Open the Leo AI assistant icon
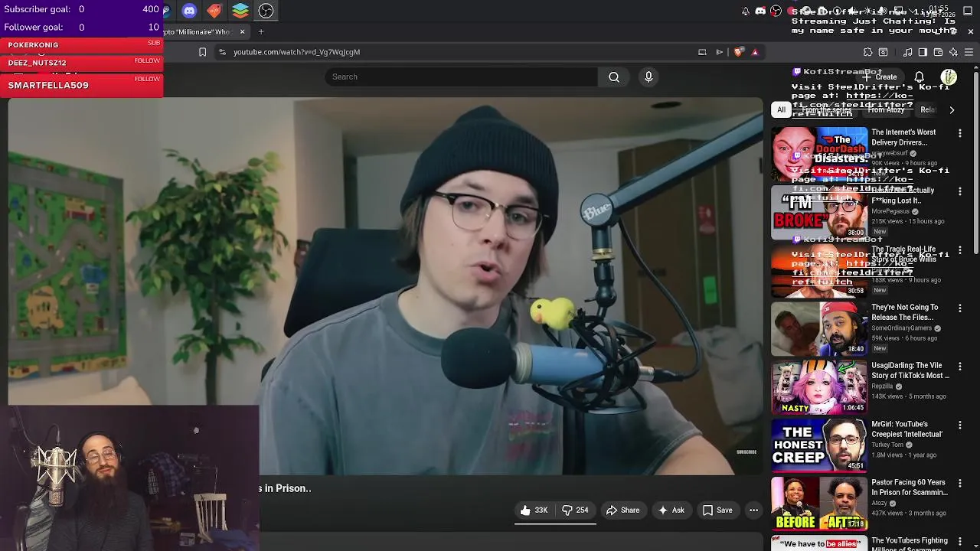This screenshot has height=551, width=980. pos(953,52)
